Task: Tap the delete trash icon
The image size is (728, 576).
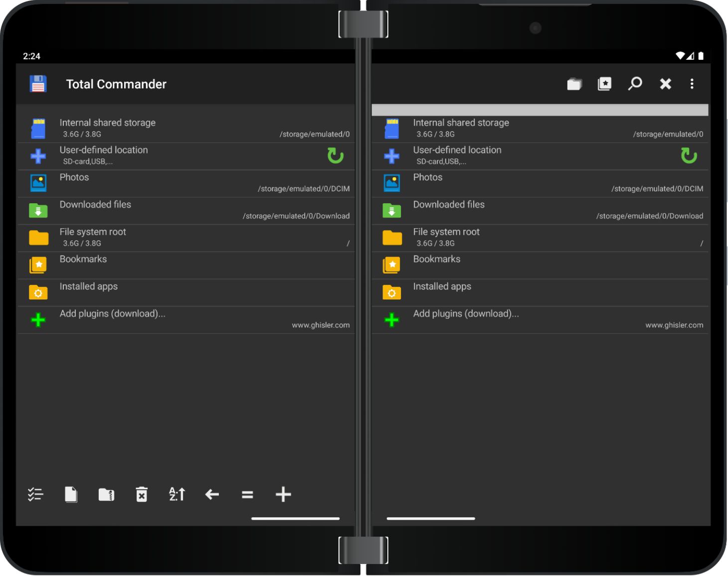Action: click(x=142, y=494)
